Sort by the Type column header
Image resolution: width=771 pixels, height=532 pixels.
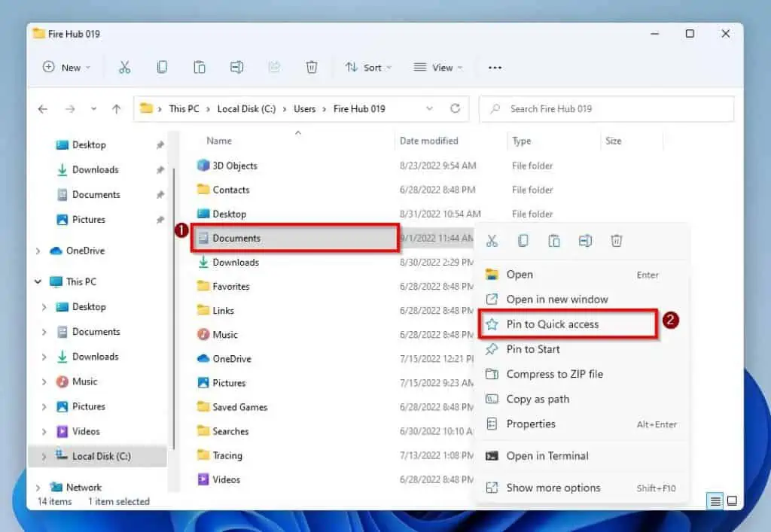[522, 141]
